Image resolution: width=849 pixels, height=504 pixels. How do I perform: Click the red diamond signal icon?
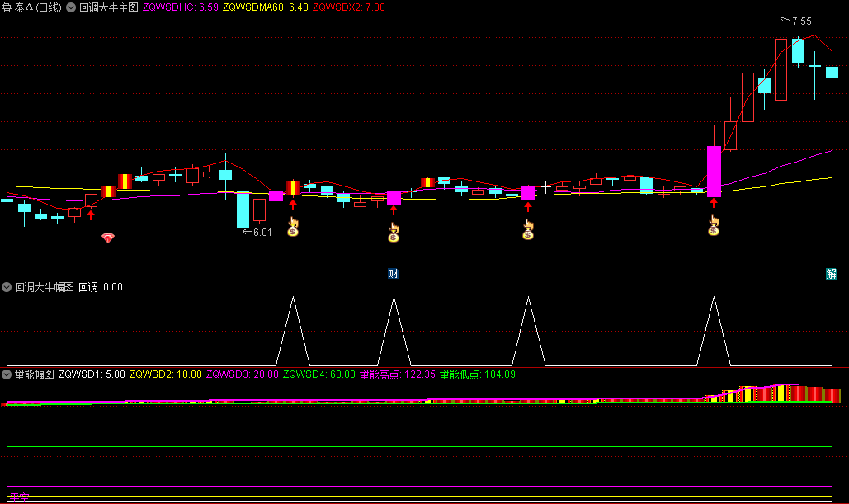coord(108,238)
